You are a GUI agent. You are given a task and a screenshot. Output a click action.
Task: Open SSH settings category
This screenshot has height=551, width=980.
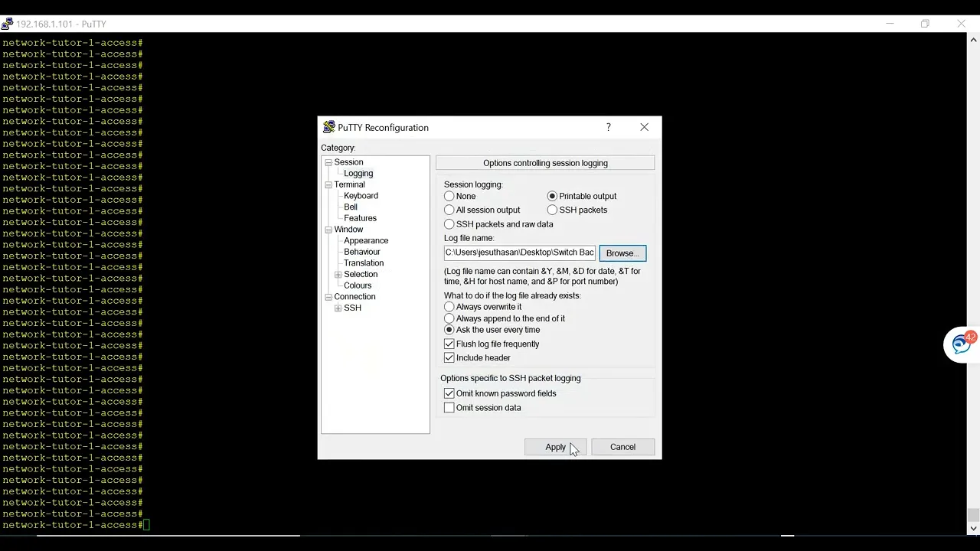[x=352, y=308]
